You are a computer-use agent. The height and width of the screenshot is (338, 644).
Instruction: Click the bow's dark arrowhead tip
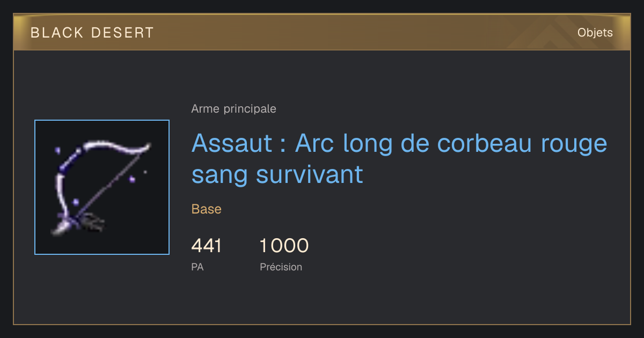click(x=94, y=222)
